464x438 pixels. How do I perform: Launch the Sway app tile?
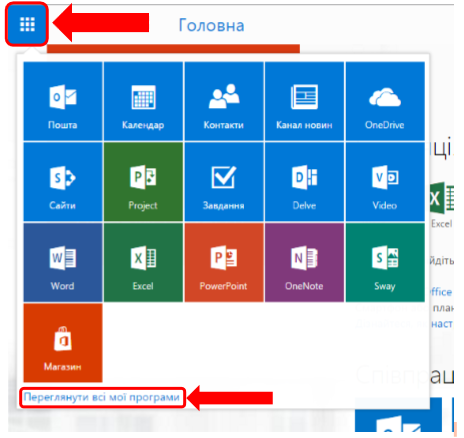[385, 262]
